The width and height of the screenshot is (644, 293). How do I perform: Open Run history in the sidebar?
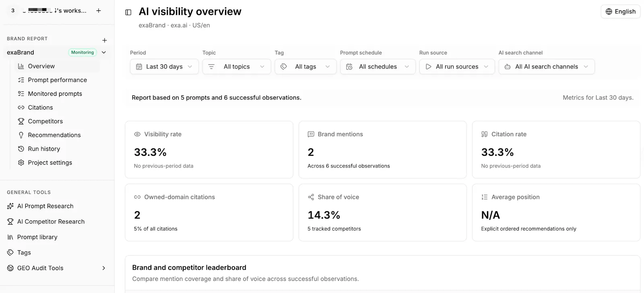[57, 149]
